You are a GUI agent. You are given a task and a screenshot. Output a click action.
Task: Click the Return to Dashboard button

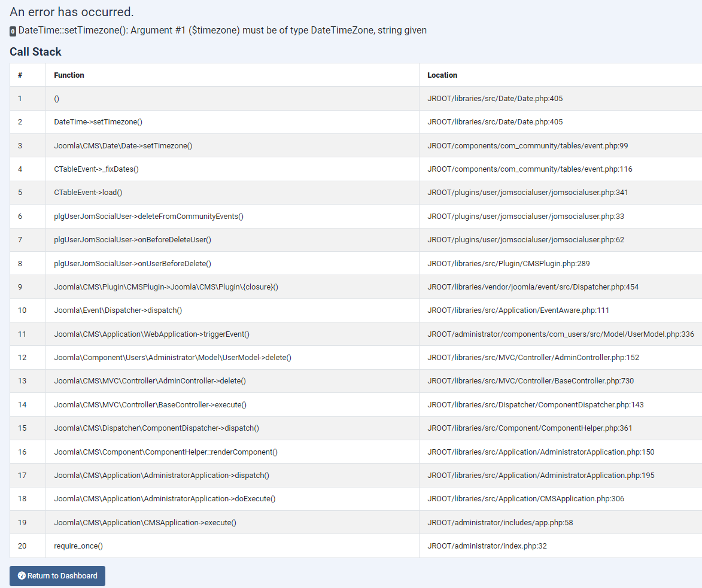[57, 576]
